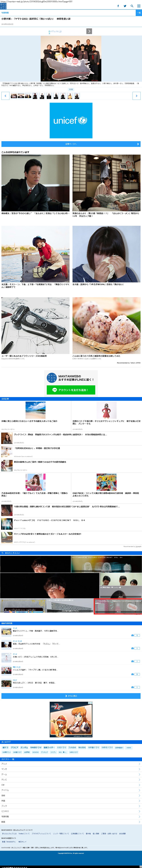142x868 pixels.
Task: Open the search magnifier icon
Action: 132,6
